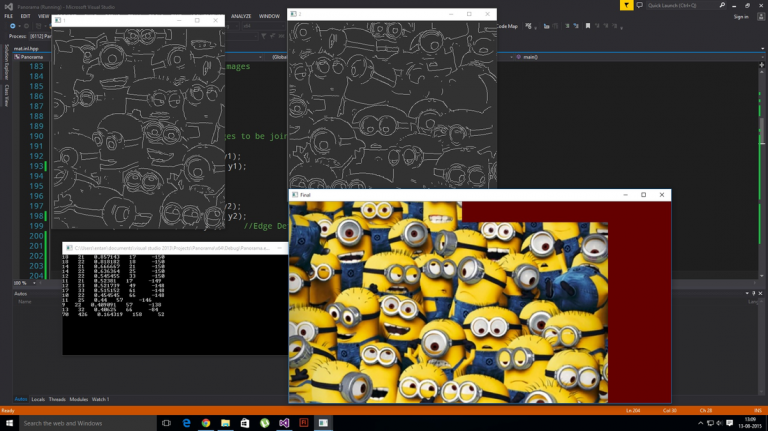Open the Adobe Flash taskbar icon

click(304, 423)
